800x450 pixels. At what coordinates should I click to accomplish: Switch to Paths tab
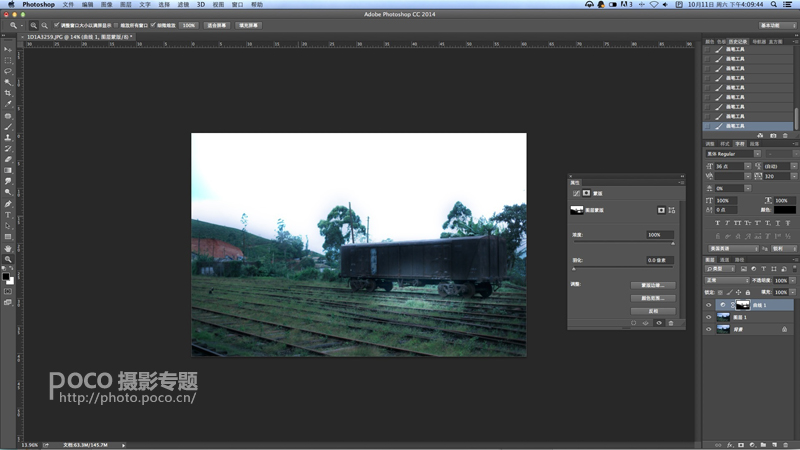tap(739, 260)
